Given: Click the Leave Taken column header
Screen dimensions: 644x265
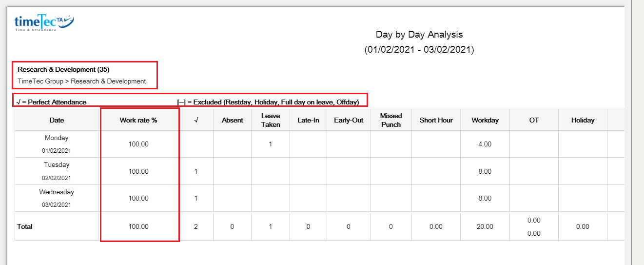Looking at the screenshot, I should click(x=271, y=120).
